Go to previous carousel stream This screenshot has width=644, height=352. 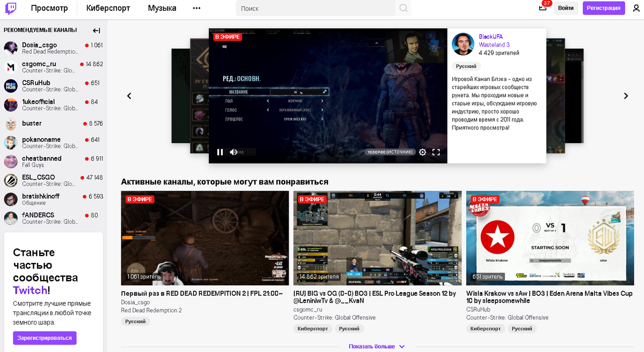click(129, 96)
